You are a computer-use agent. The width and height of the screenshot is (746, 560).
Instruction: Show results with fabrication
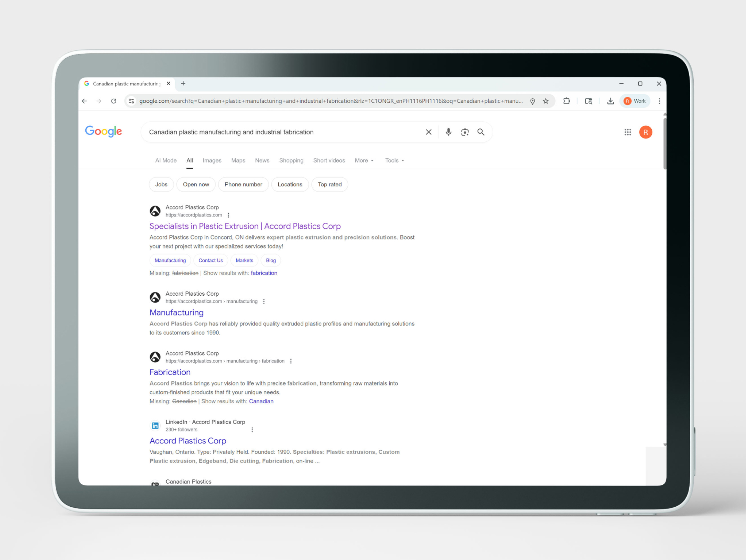point(264,273)
